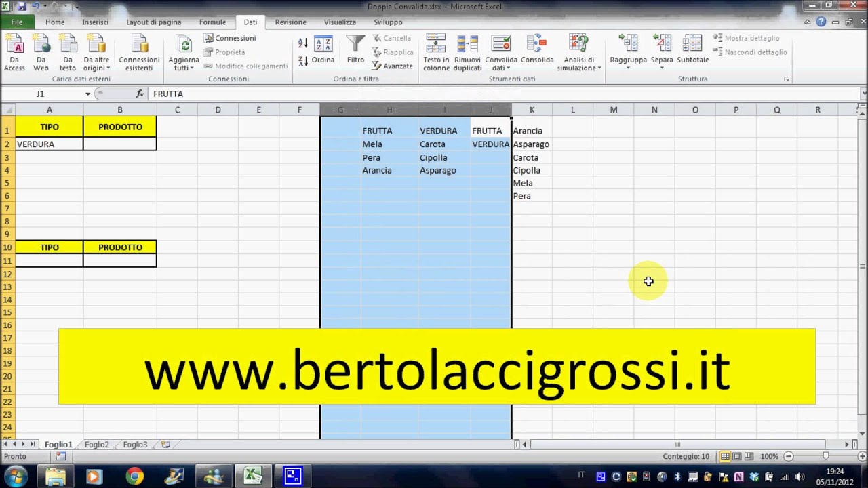Screen dimensions: 868x488
Task: Click the Consolida icon
Action: [x=537, y=50]
